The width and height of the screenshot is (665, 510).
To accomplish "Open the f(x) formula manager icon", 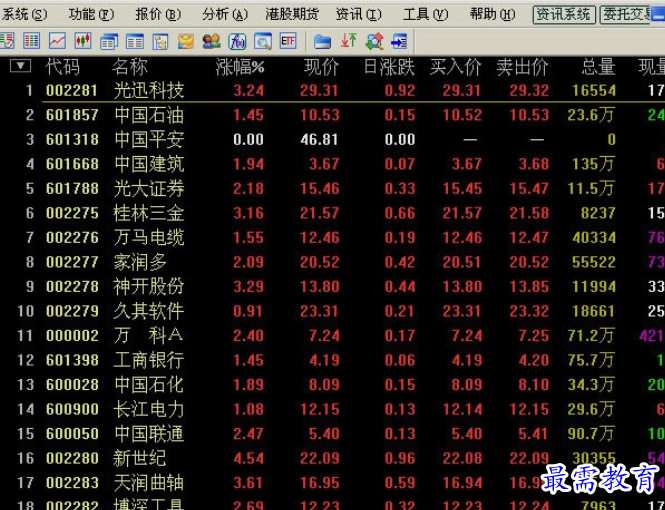I will click(237, 42).
